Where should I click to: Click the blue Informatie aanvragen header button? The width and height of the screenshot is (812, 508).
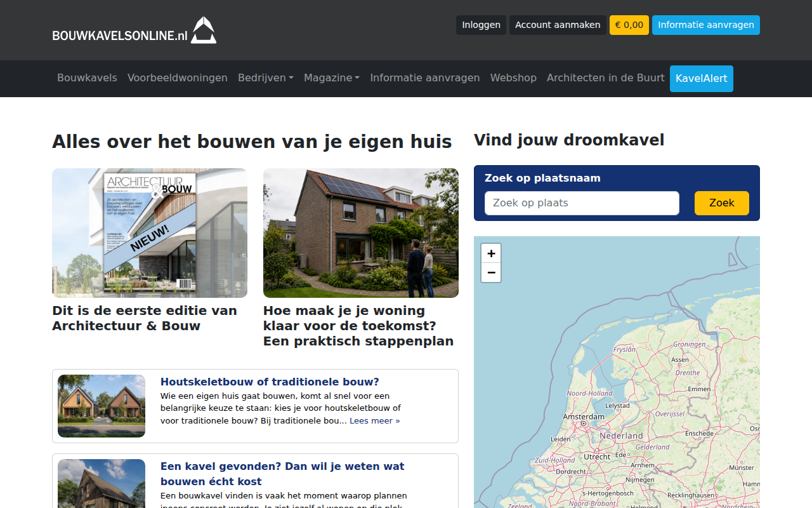[x=706, y=25]
